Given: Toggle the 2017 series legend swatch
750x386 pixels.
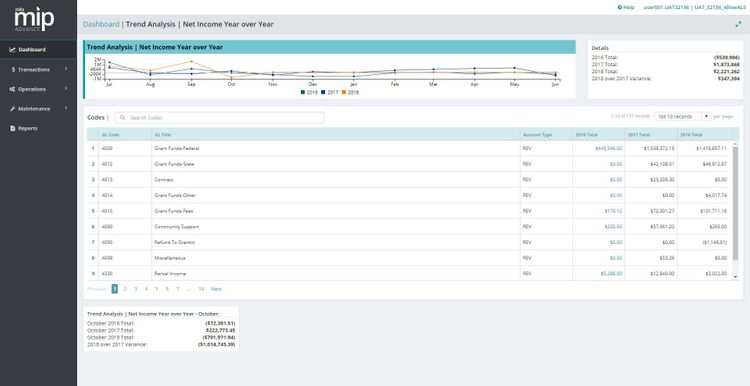Looking at the screenshot, I should (x=324, y=92).
